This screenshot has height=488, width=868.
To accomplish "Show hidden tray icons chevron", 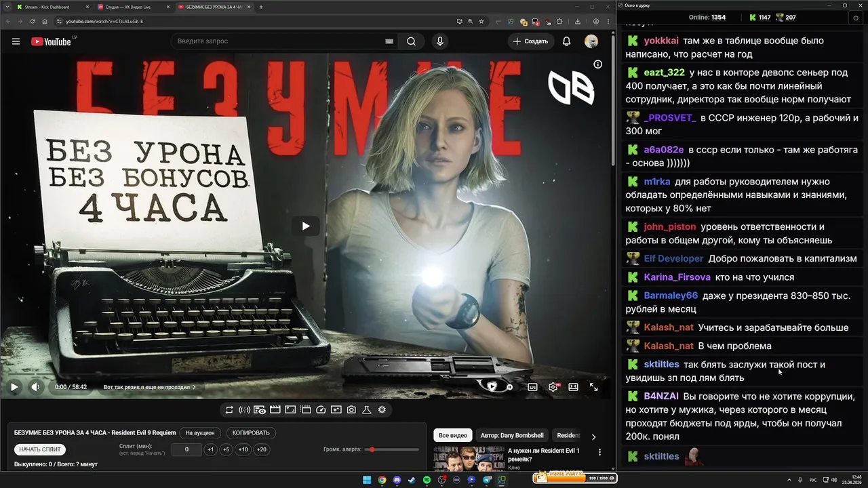I will [x=789, y=480].
